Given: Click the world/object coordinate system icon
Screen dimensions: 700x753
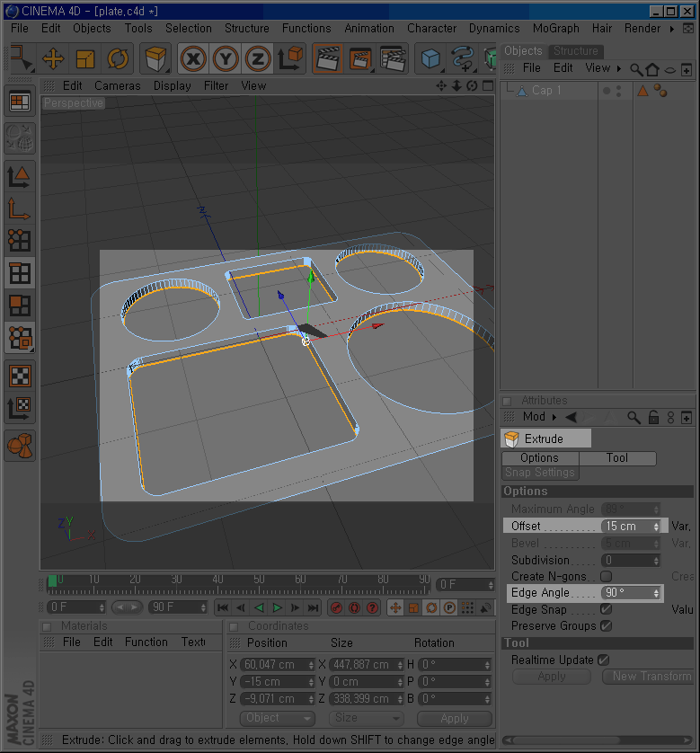Looking at the screenshot, I should (x=290, y=59).
